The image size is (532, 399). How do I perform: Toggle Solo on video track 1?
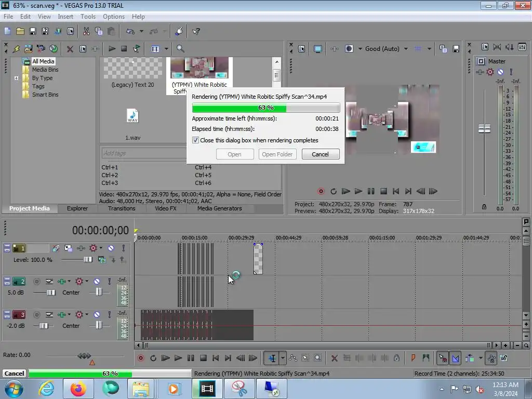[x=124, y=248]
